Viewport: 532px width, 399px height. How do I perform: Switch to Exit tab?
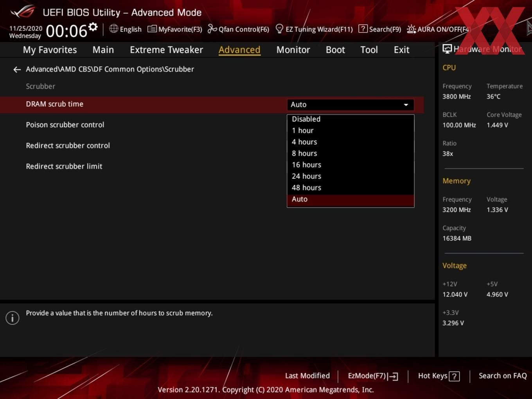[401, 50]
